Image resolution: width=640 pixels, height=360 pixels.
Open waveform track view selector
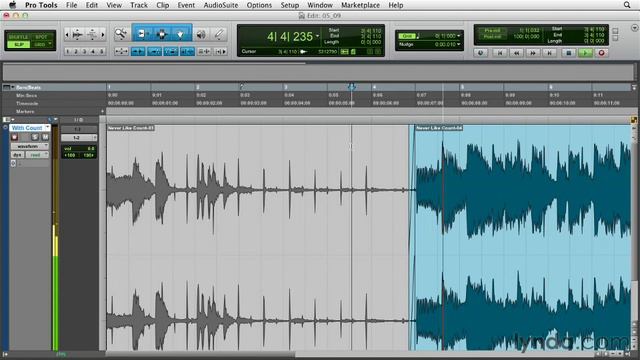pyautogui.click(x=29, y=146)
